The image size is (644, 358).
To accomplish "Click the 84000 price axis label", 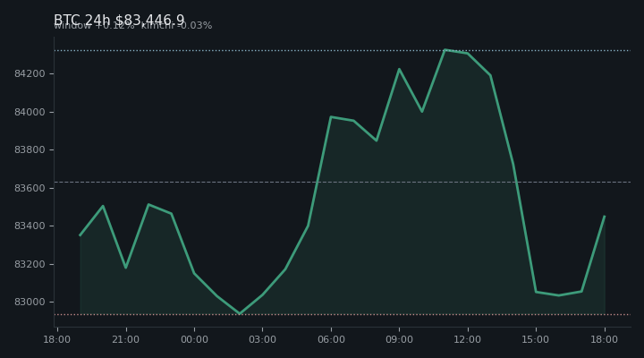I will coord(30,112).
